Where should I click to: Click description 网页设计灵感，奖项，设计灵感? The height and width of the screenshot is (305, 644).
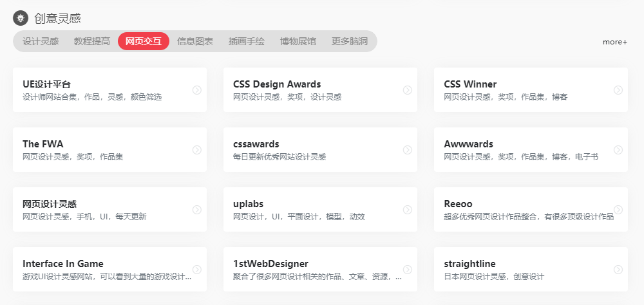coord(287,97)
